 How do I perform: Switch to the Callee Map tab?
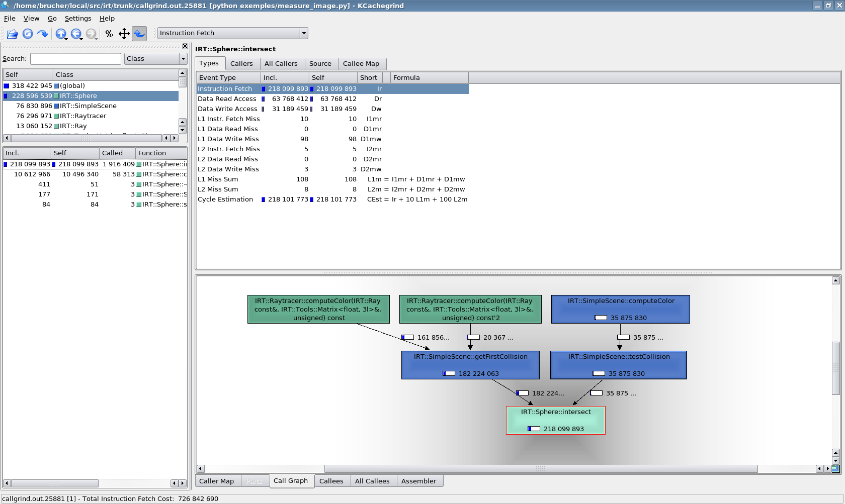coord(361,64)
